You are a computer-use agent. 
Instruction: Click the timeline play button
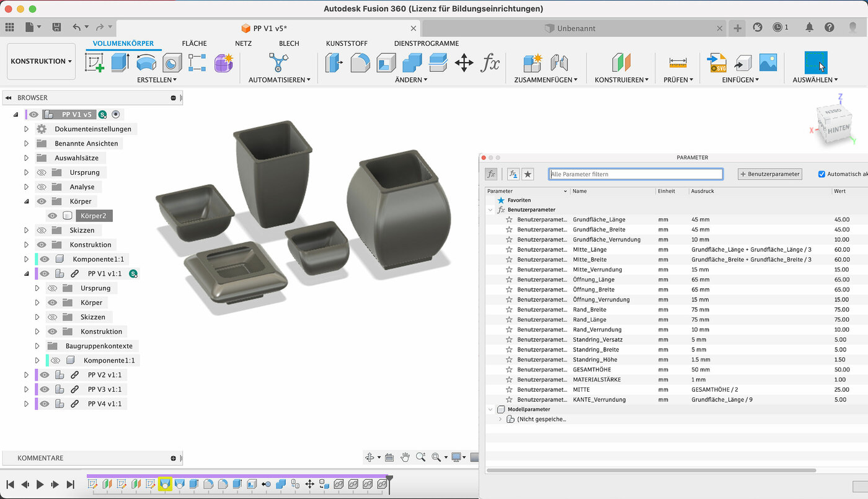tap(40, 484)
